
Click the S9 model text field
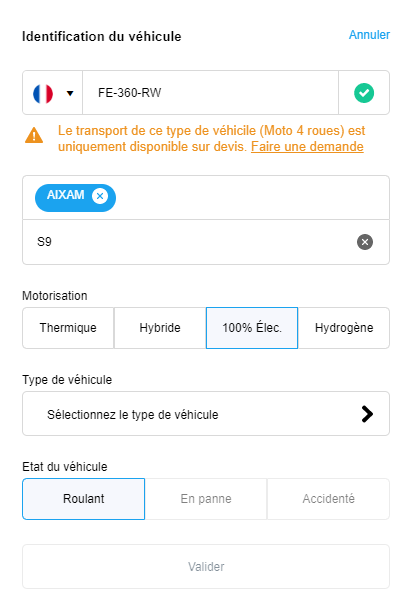pyautogui.click(x=190, y=242)
